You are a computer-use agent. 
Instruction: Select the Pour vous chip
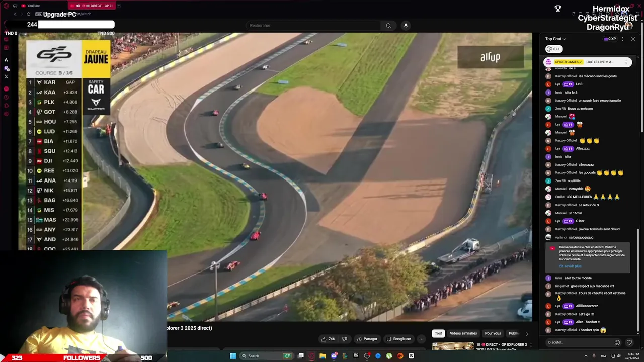pyautogui.click(x=493, y=333)
